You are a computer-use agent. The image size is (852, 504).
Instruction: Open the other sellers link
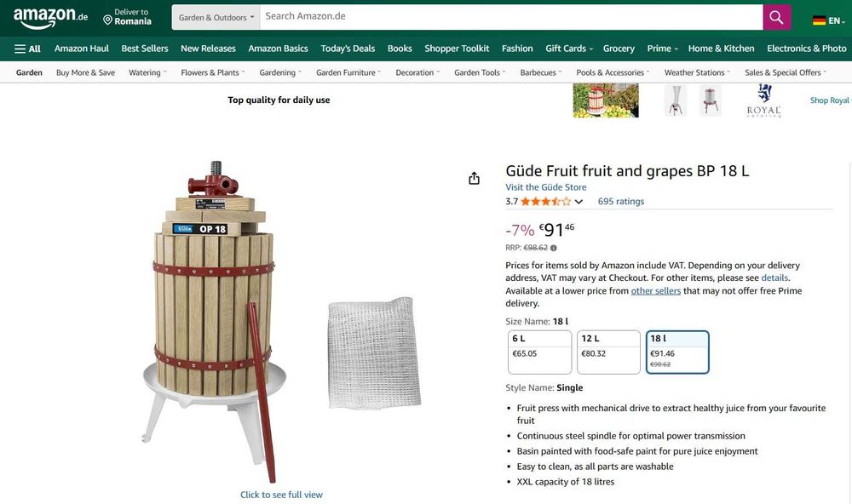[x=655, y=291]
